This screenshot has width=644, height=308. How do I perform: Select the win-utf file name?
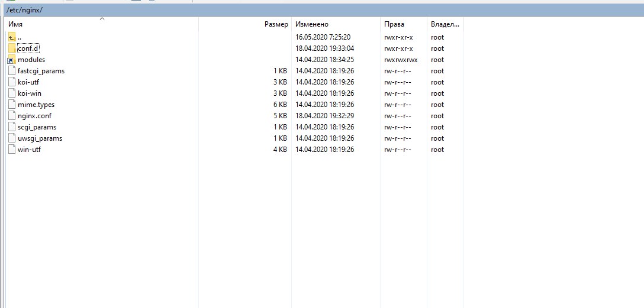(29, 150)
